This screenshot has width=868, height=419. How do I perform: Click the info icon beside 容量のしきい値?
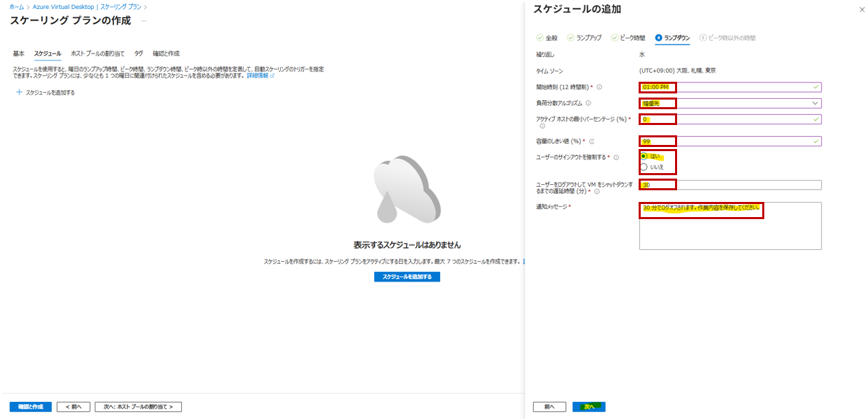591,141
